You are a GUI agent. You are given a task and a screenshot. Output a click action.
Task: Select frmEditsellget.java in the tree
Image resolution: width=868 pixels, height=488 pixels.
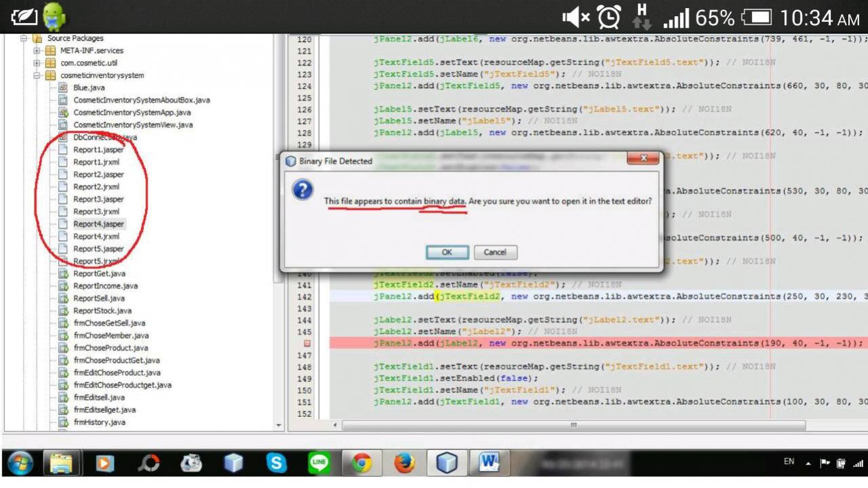pyautogui.click(x=104, y=409)
